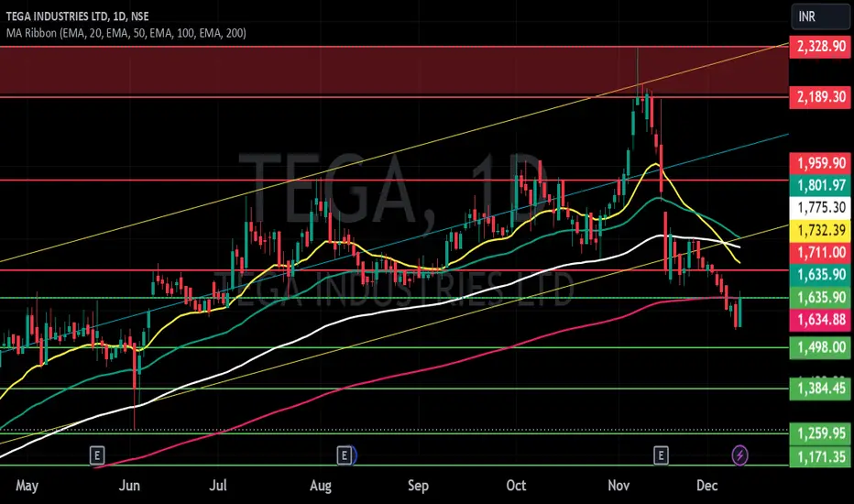The image size is (854, 504).
Task: Click the earnings E marker in late May
Action: pos(97,455)
